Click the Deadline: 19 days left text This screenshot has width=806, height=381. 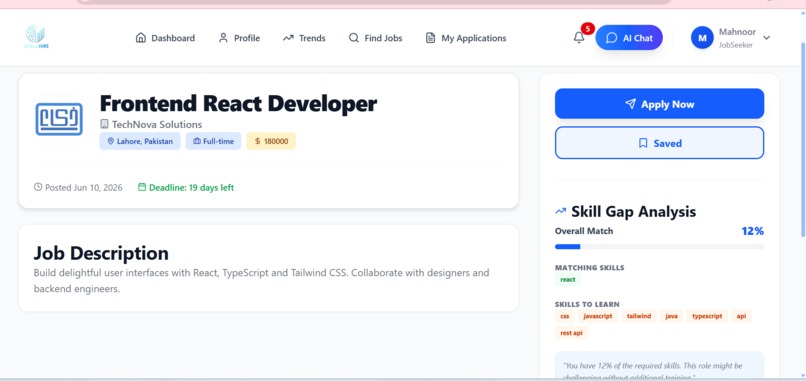(191, 188)
